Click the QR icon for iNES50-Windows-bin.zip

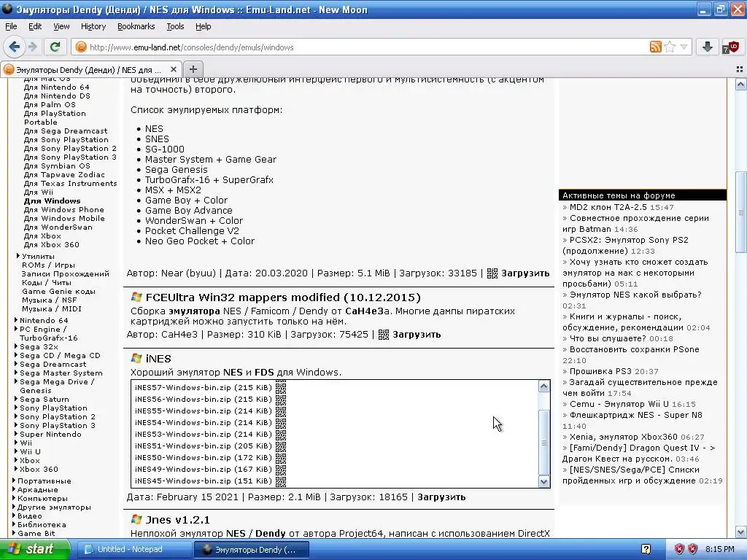click(x=281, y=457)
